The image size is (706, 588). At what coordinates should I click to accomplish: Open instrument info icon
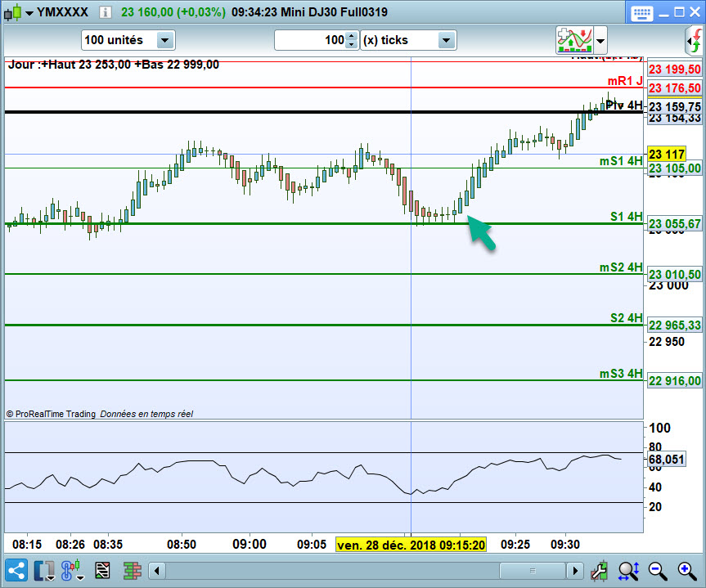tap(105, 12)
